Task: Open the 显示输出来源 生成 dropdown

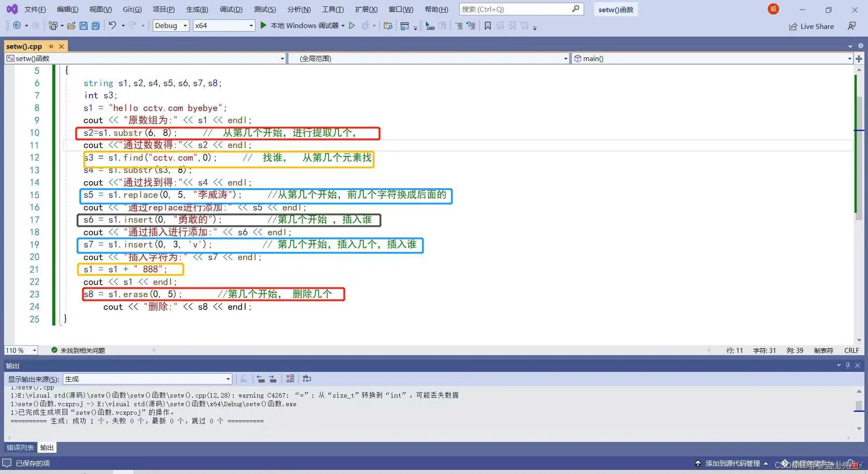Action: pos(147,379)
